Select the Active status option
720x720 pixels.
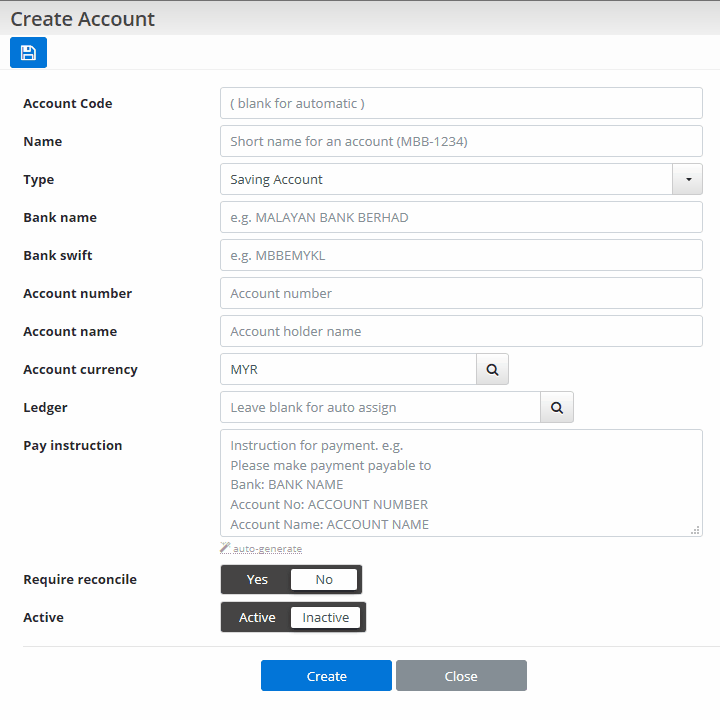257,618
